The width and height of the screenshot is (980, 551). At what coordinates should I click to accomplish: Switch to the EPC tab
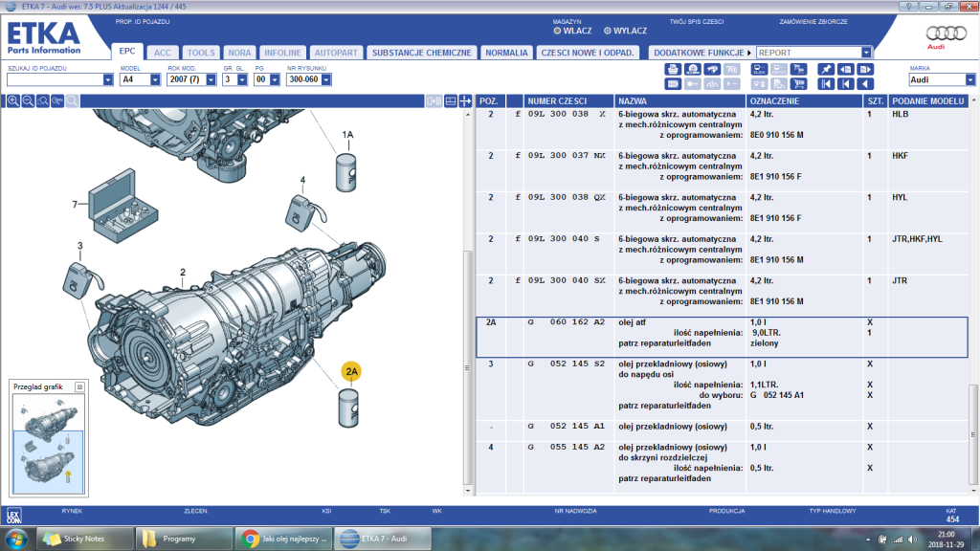click(127, 52)
